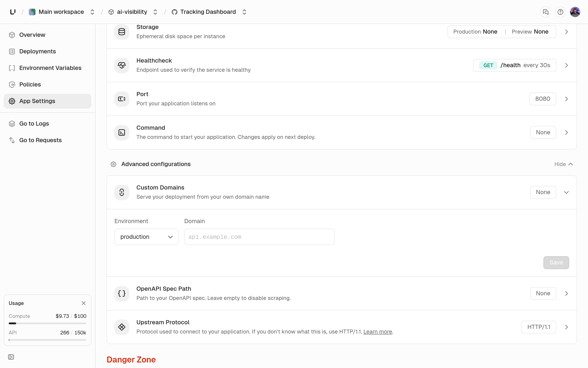The height and width of the screenshot is (368, 588).
Task: Open the help question mark icon
Action: [x=560, y=12]
